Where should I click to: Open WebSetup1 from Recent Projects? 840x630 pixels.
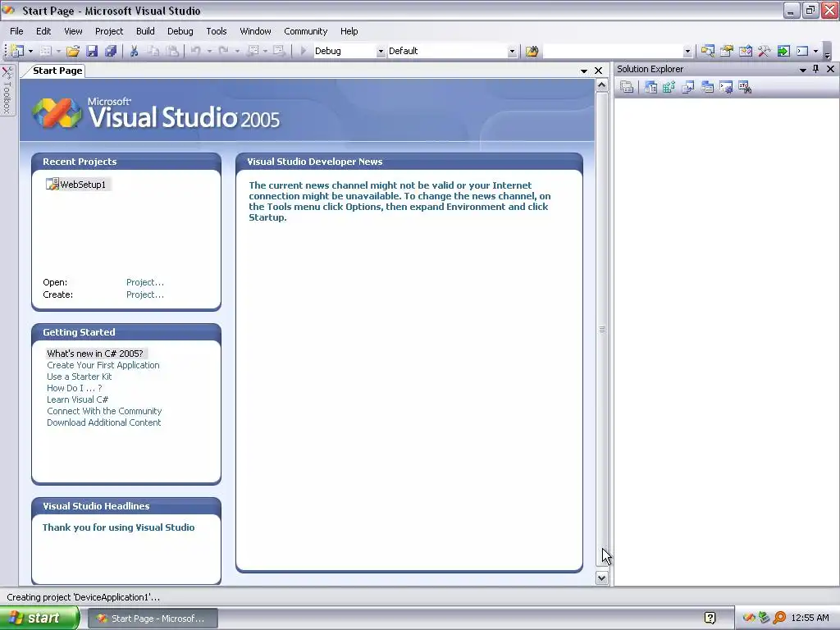pyautogui.click(x=83, y=185)
